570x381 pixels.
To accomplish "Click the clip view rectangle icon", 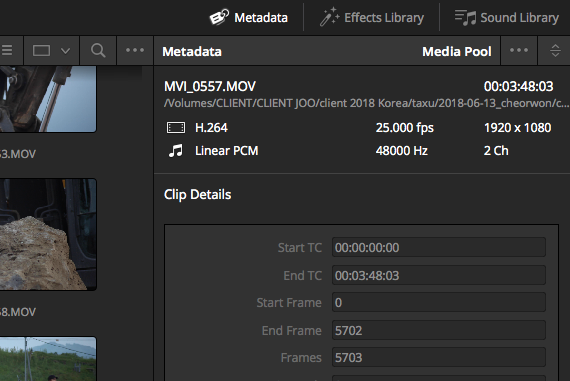I will click(x=41, y=50).
